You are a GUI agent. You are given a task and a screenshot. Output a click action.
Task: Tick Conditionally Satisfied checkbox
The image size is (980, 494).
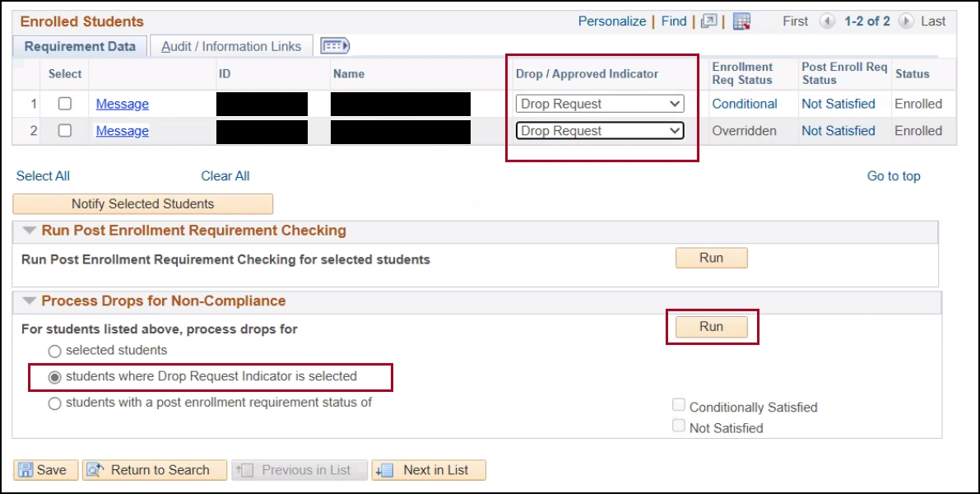pos(679,405)
